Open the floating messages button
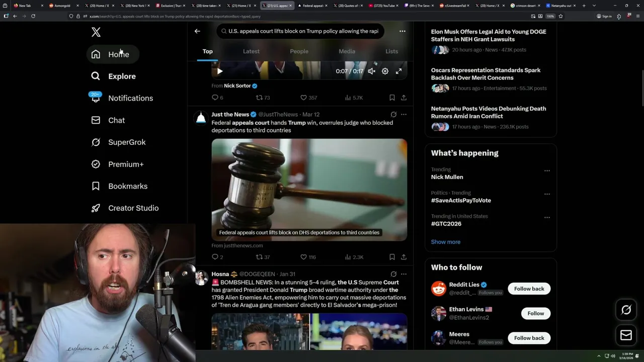 point(626,335)
